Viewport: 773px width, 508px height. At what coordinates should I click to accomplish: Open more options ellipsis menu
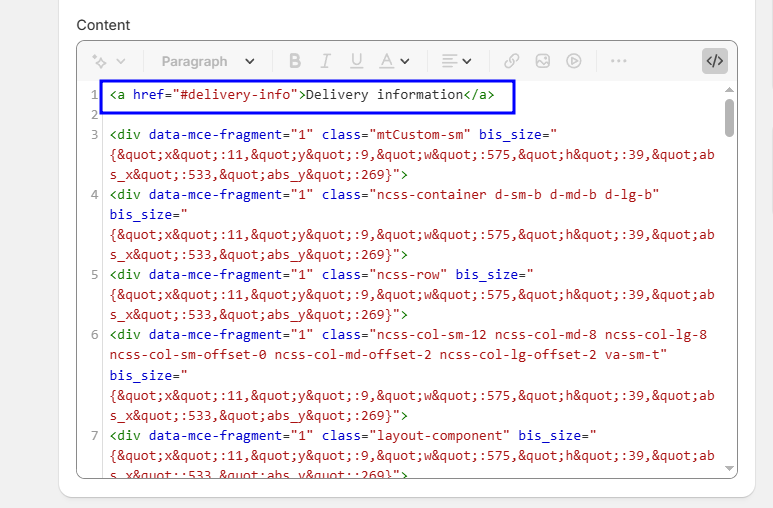coord(618,61)
